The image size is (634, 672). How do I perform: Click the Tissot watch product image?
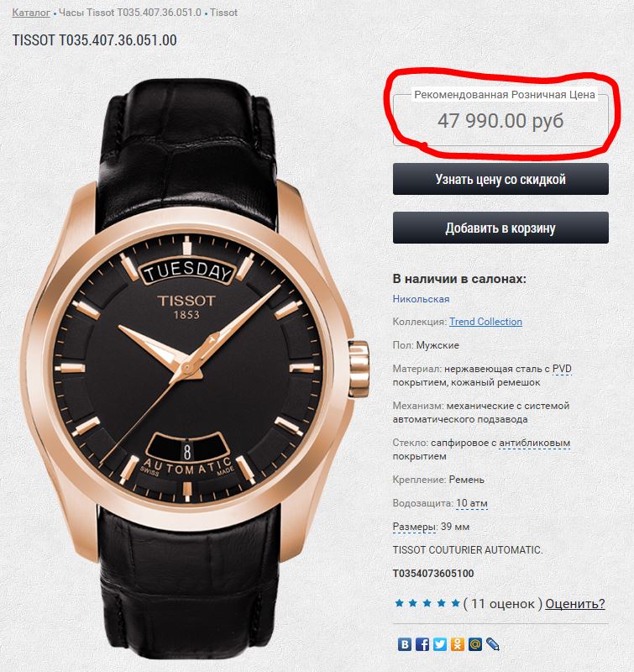[195, 369]
